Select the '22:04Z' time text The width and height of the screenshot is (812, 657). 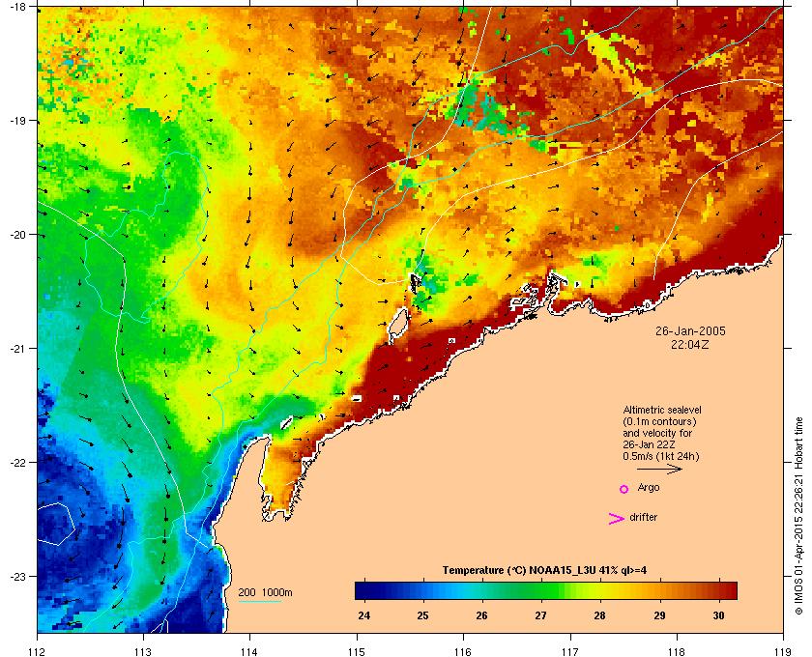point(690,344)
